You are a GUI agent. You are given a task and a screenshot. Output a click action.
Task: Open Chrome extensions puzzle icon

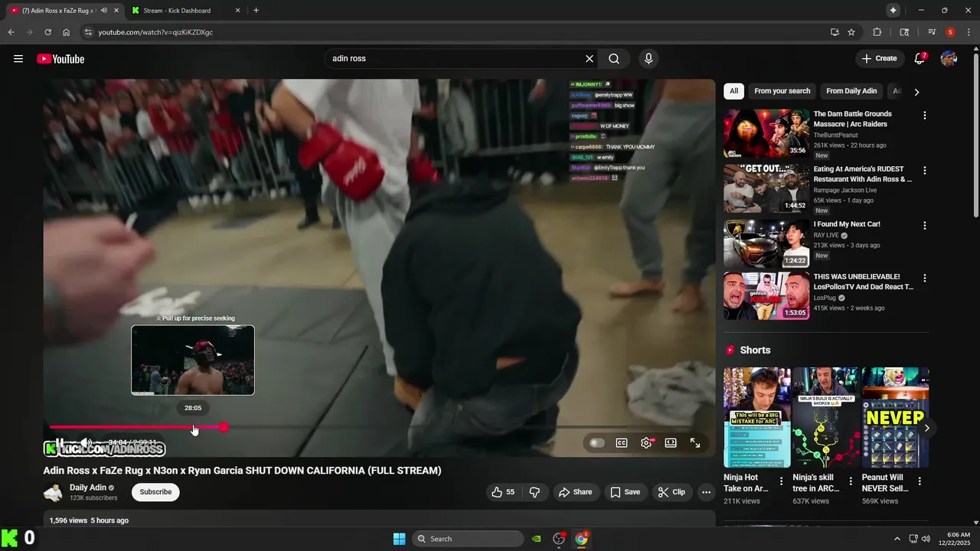[x=877, y=32]
